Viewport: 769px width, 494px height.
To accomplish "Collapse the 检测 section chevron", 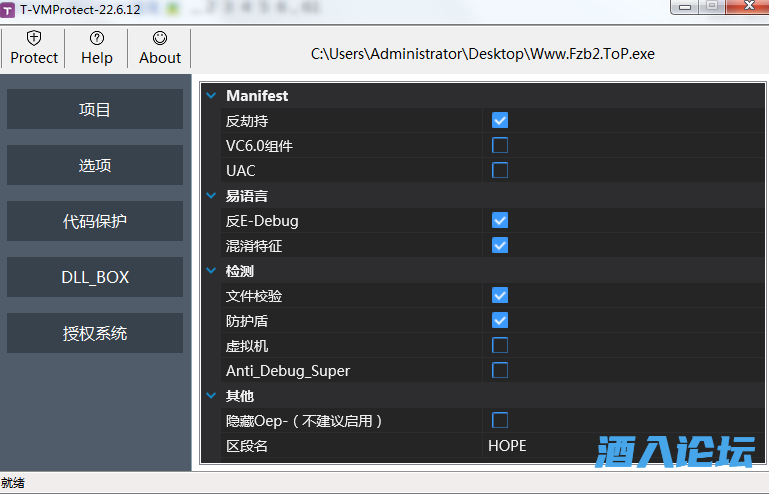I will click(x=211, y=271).
